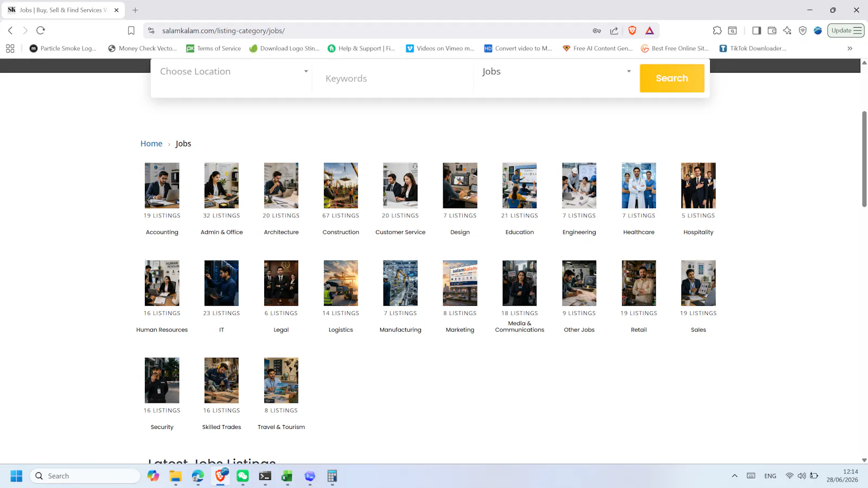The image size is (868, 488).
Task: Click the yellow Search button
Action: 672,78
